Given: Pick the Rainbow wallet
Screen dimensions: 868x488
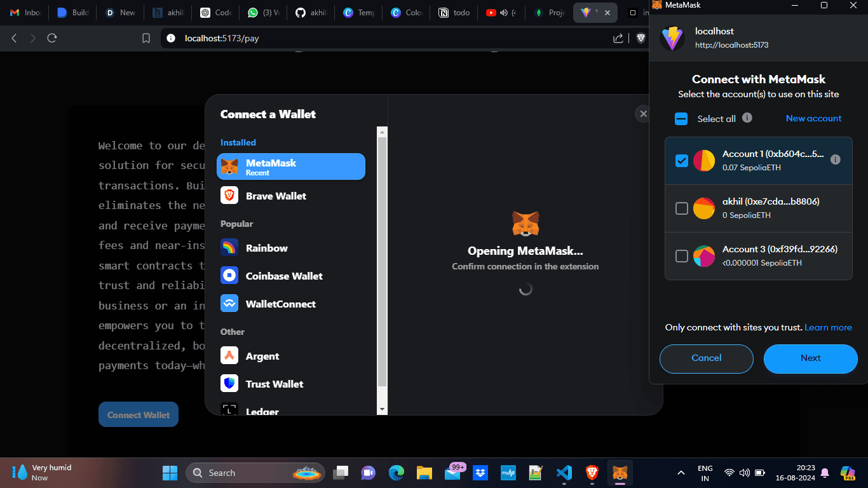Looking at the screenshot, I should coord(291,248).
